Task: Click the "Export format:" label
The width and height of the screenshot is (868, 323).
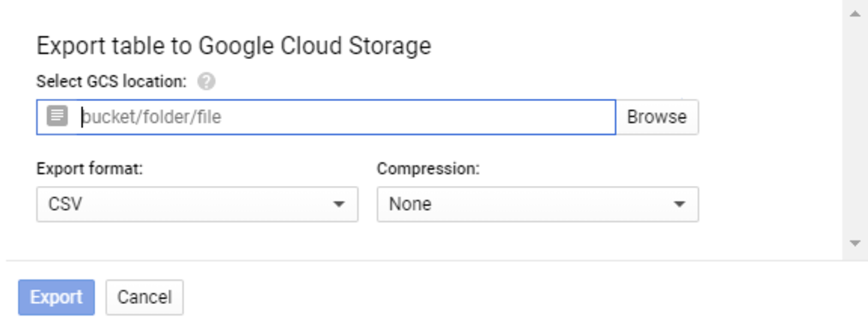Action: pyautogui.click(x=89, y=169)
